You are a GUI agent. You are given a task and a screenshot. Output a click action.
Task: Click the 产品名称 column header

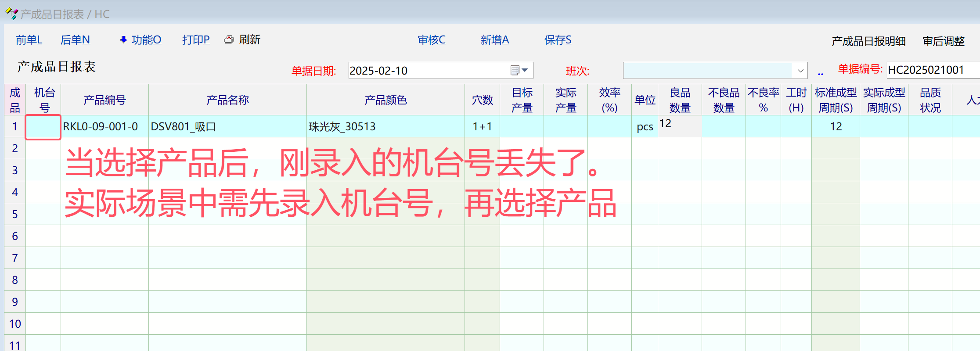coord(227,100)
